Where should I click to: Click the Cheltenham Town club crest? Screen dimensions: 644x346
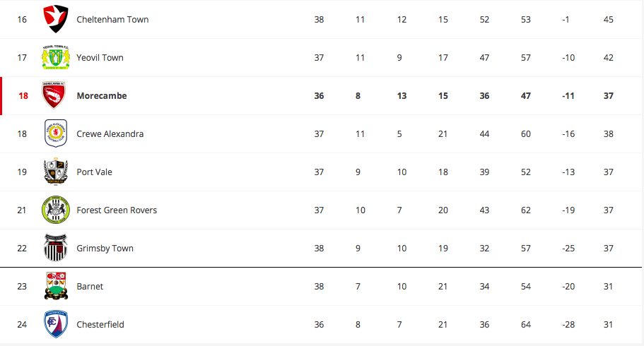(55, 19)
